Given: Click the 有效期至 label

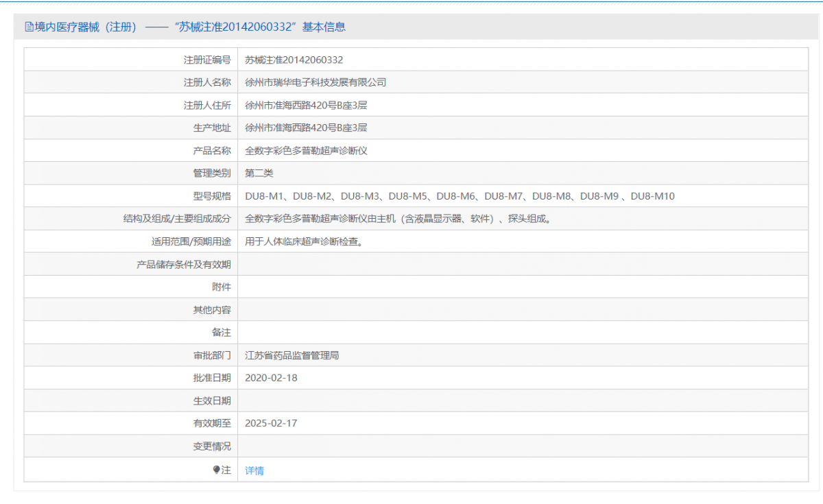Looking at the screenshot, I should coord(212,423).
